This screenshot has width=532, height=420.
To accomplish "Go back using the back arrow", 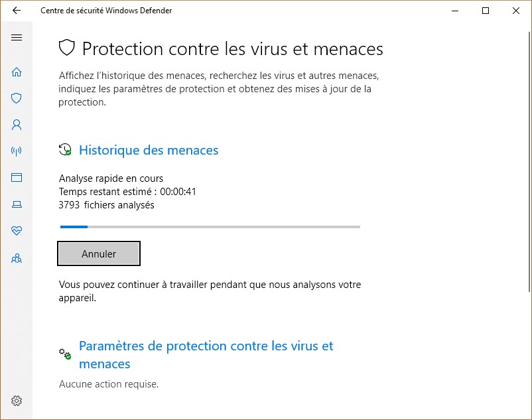I will [x=17, y=11].
